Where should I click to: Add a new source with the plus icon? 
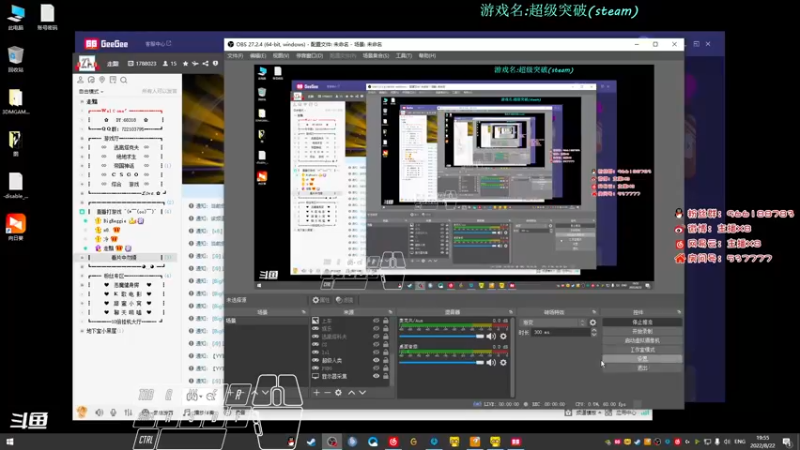317,392
